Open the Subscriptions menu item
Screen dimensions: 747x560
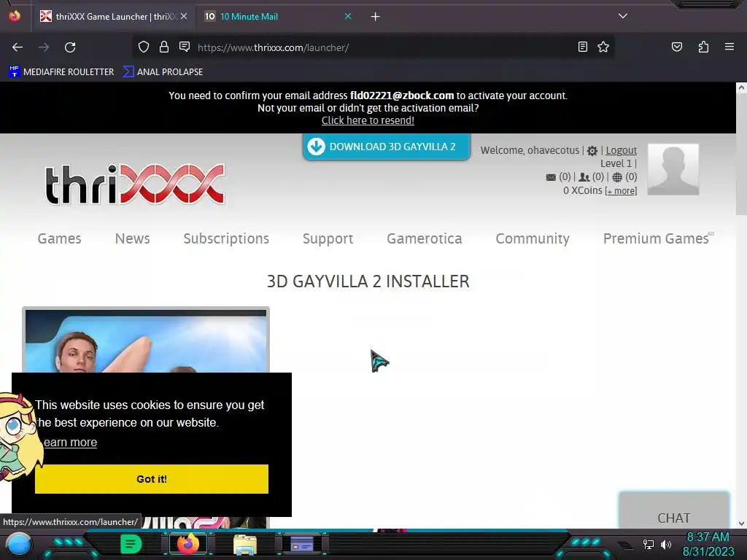(226, 238)
